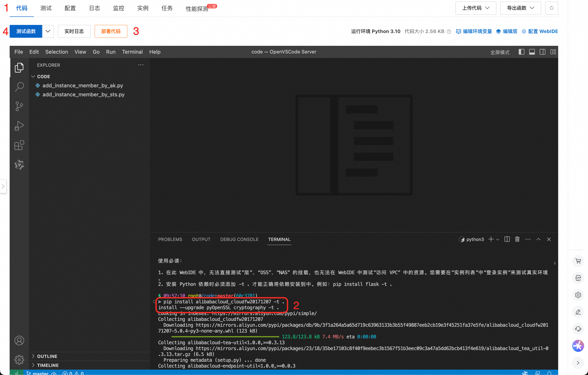Click the refresh icon beside 导出函数

tap(551, 8)
